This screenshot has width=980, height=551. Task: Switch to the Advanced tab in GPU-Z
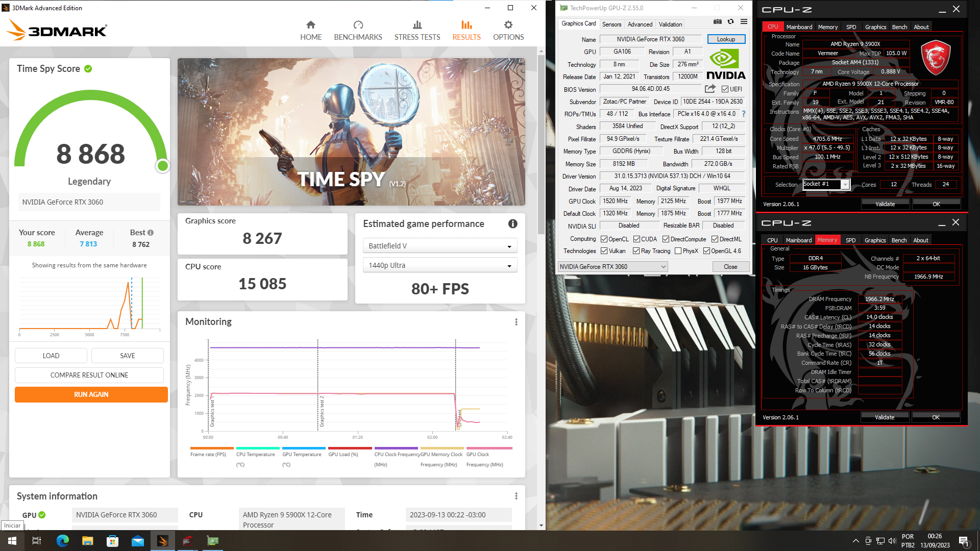tap(640, 24)
